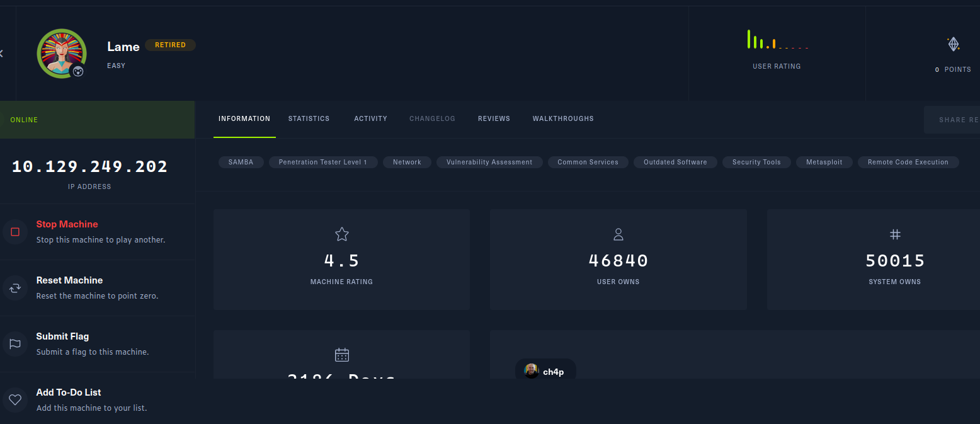This screenshot has width=980, height=424.
Task: Select the SAMBA tag
Action: pos(241,162)
